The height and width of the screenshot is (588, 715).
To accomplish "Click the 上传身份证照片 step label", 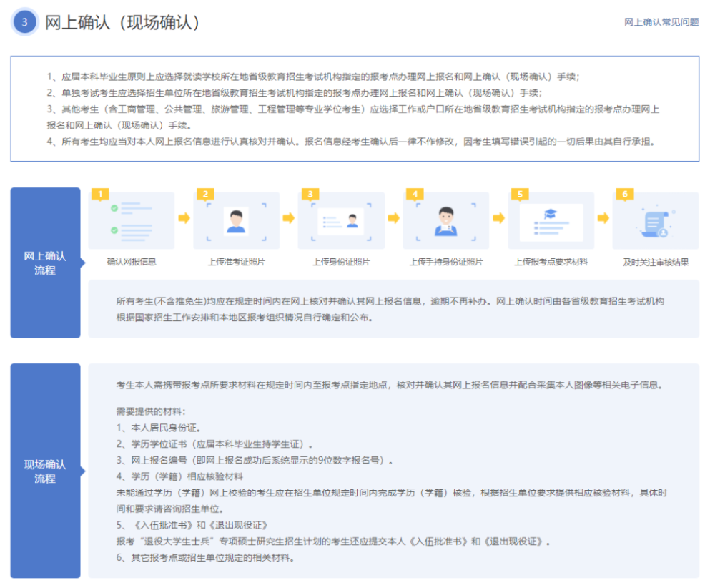I will point(341,262).
